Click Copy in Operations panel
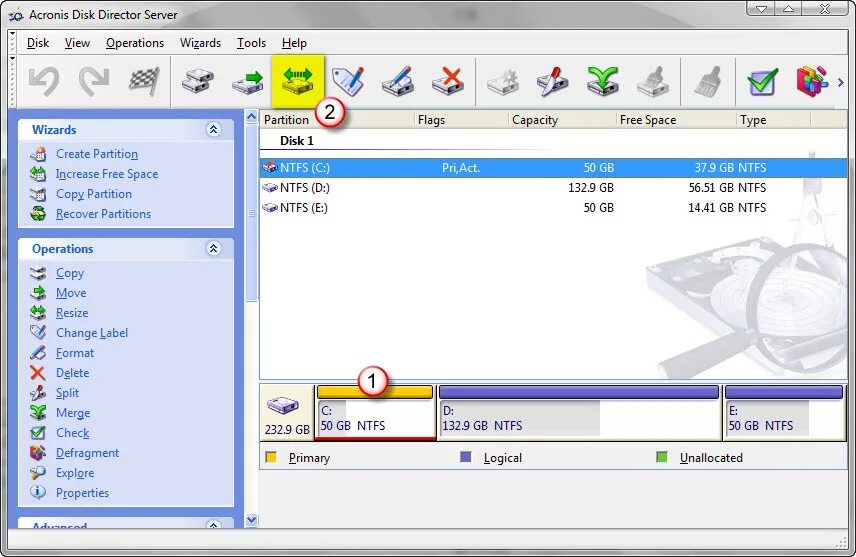 [70, 273]
